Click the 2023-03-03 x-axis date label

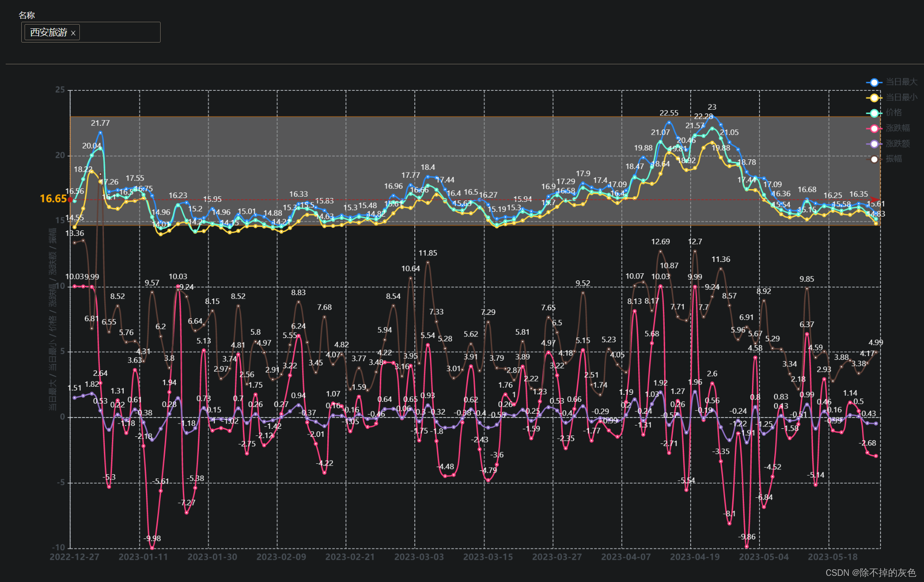[x=419, y=557]
